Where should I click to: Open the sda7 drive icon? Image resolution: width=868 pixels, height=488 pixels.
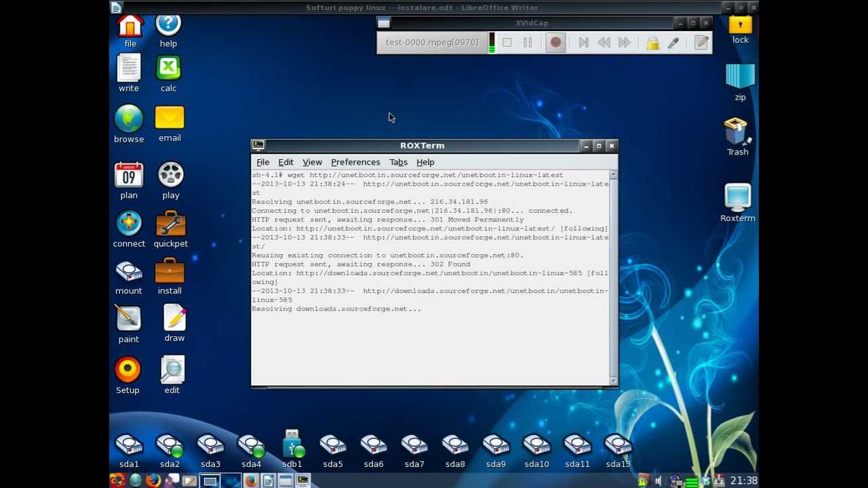tap(414, 450)
